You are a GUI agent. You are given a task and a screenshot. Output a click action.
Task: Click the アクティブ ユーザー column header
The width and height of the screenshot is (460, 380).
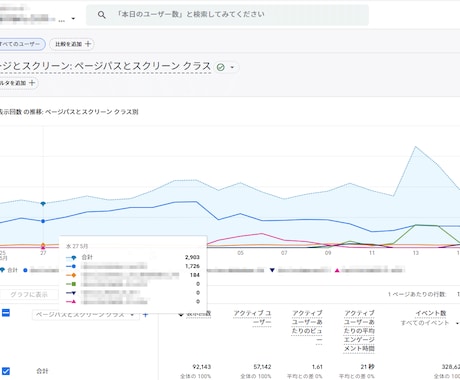coord(252,318)
